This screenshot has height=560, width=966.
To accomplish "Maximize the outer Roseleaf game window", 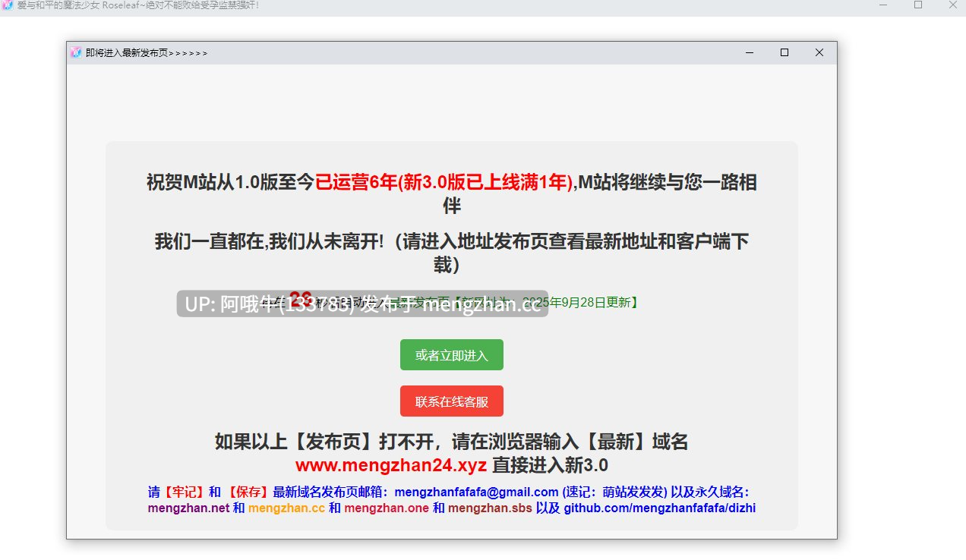I will pos(918,5).
